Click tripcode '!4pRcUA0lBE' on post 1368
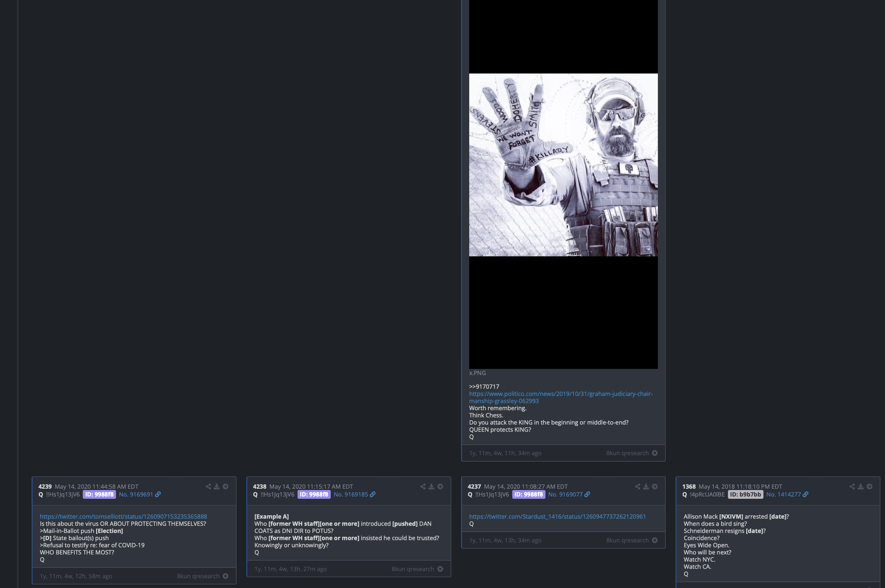Screen dimensions: 885x588 [707, 494]
